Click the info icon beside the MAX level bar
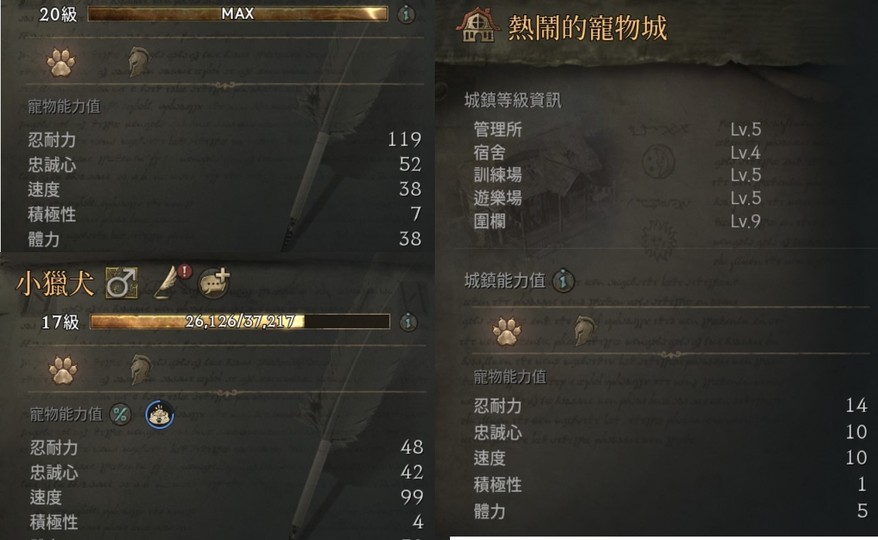 [x=407, y=14]
